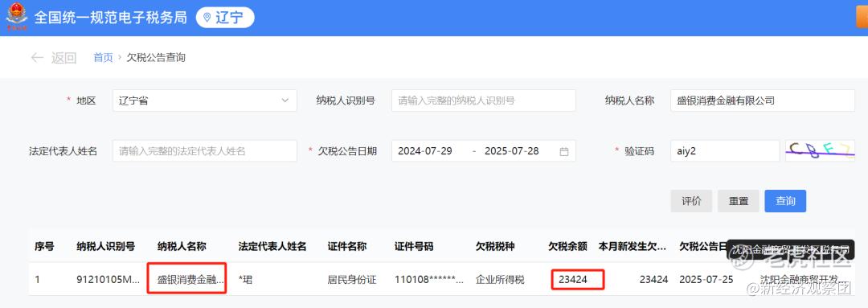Click the 法定代表人姓名 column header
The image size is (868, 308).
click(x=272, y=247)
